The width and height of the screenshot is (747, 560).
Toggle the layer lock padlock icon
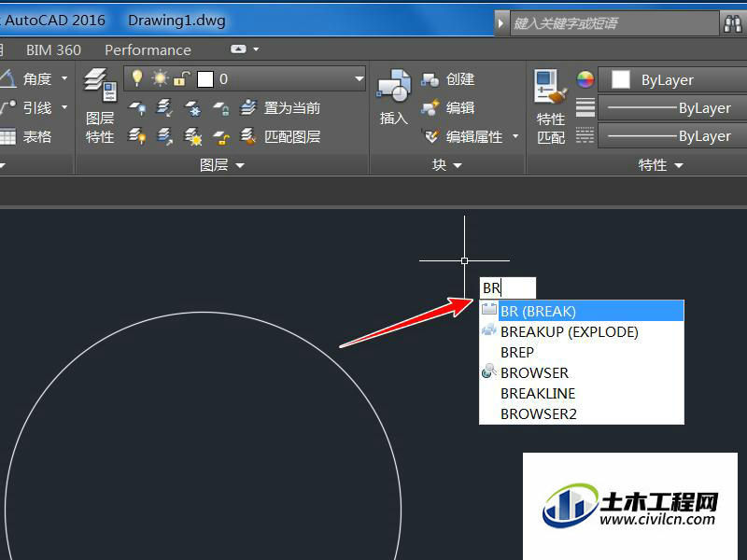click(x=181, y=78)
